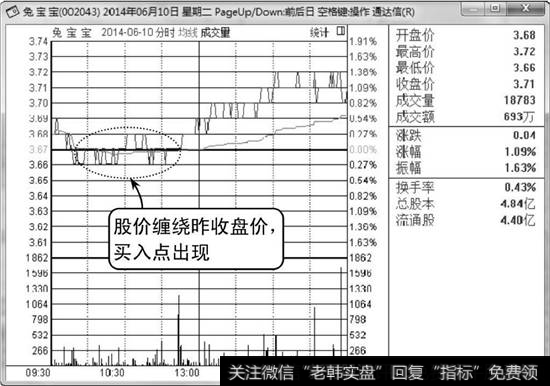Maximize the stock chart window
This screenshot has width=550, height=386.
pyautogui.click(x=495, y=9)
